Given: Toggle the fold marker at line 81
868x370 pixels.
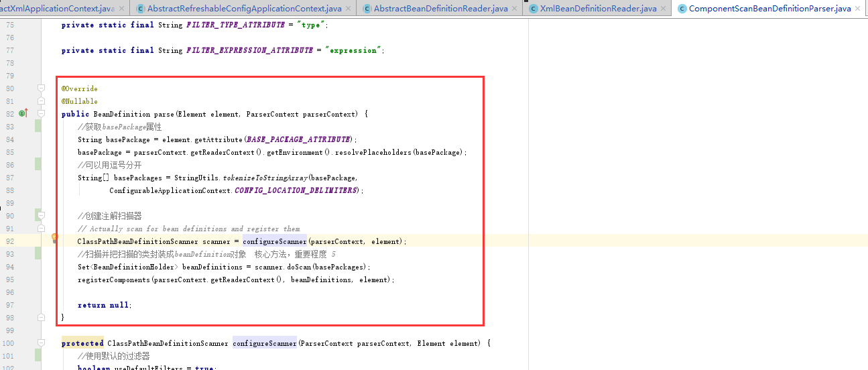Looking at the screenshot, I should tap(41, 101).
